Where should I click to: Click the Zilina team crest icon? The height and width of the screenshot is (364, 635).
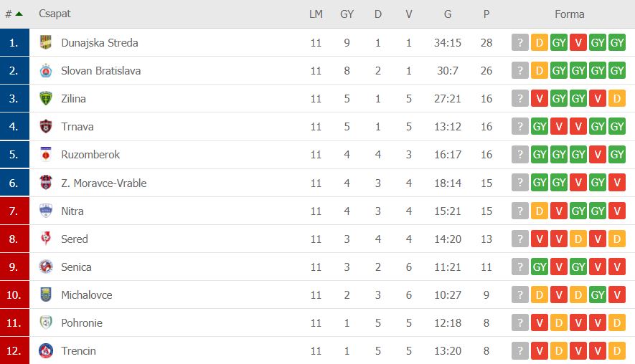[x=46, y=99]
